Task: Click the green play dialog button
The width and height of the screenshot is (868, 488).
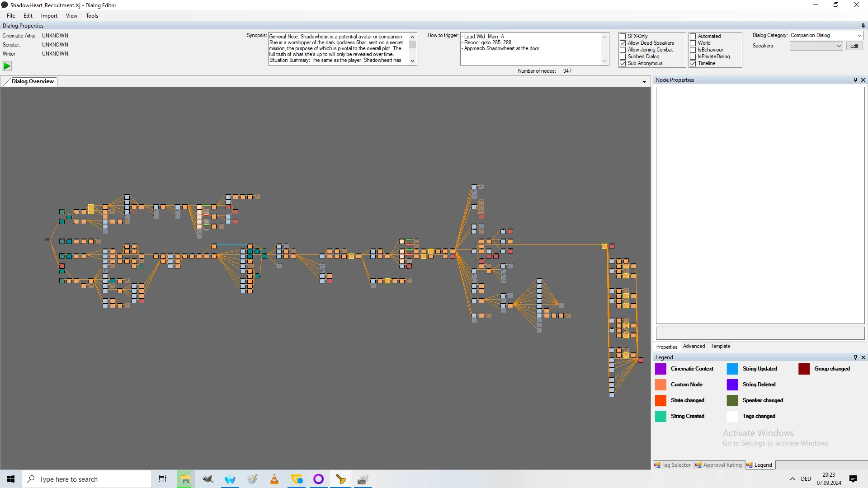Action: (7, 66)
